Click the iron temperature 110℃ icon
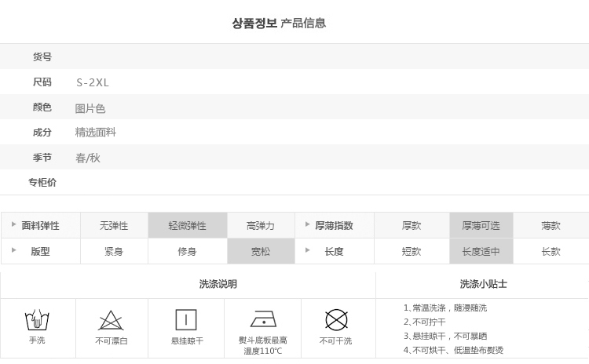Viewport: 589px width, 364px height. (263, 318)
